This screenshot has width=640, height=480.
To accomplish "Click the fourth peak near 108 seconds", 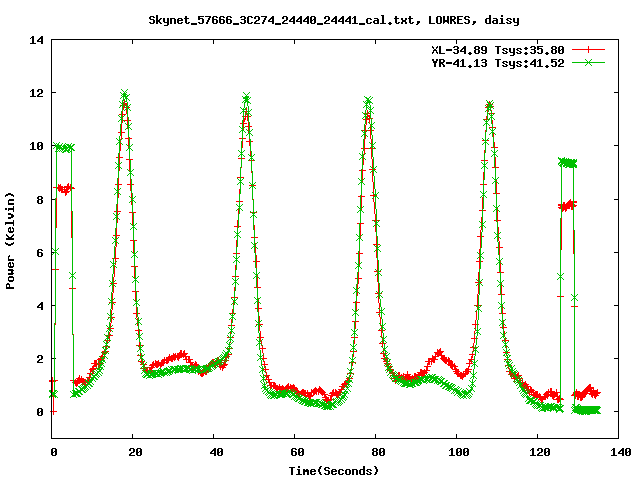I will tap(490, 105).
